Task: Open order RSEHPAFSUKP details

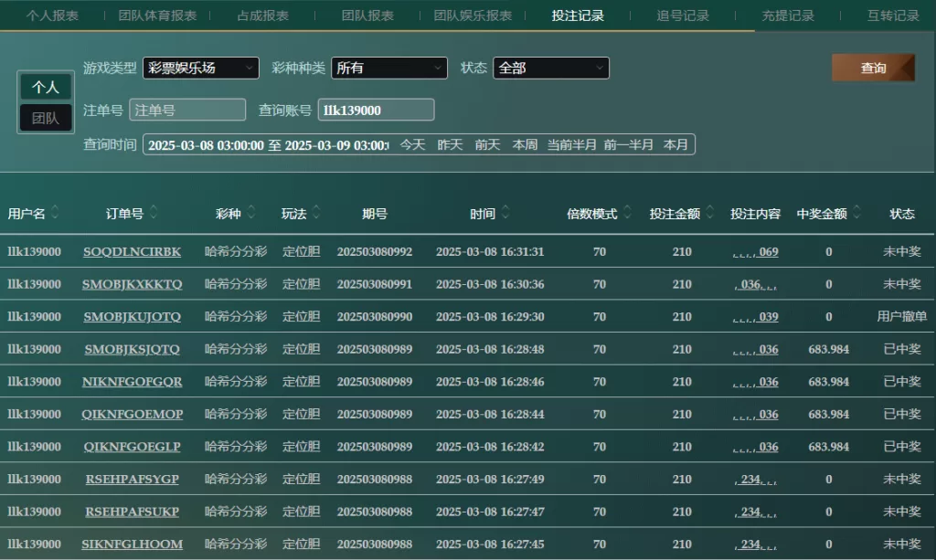Action: click(132, 512)
